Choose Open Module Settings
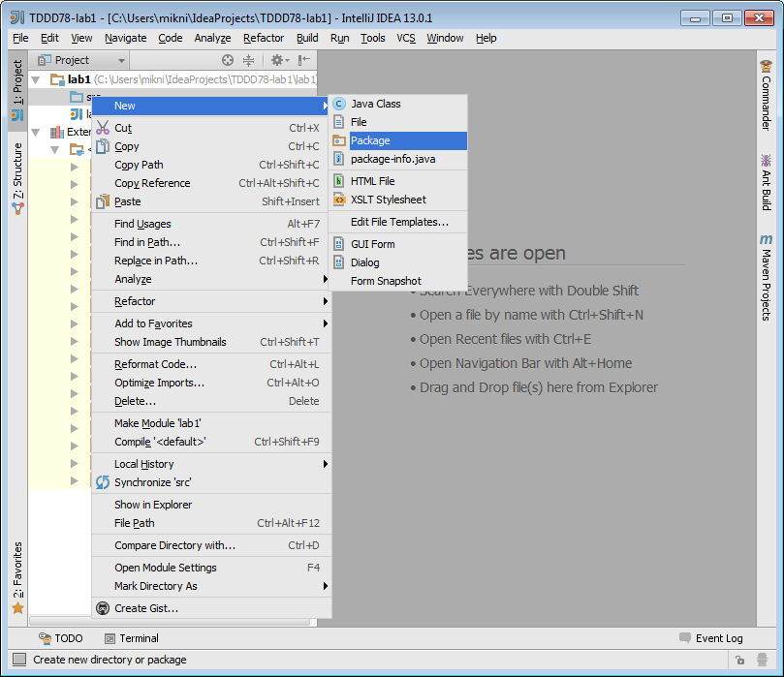The image size is (784, 677). point(211,568)
